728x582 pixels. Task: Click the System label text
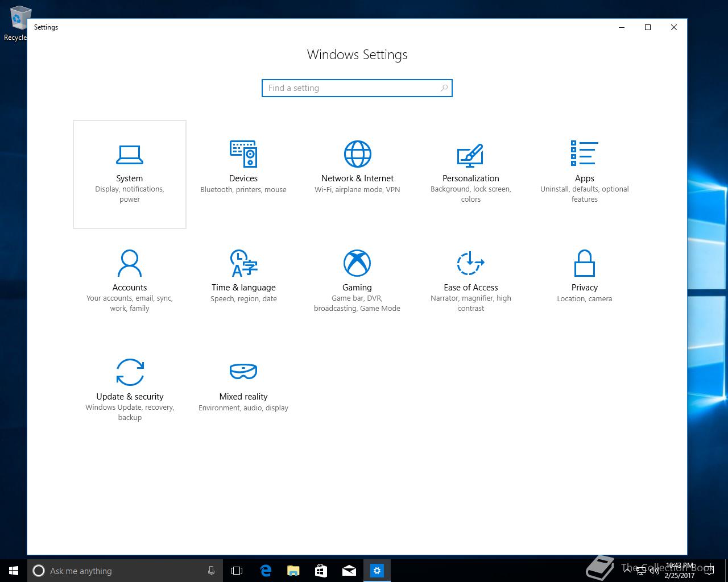pyautogui.click(x=130, y=178)
